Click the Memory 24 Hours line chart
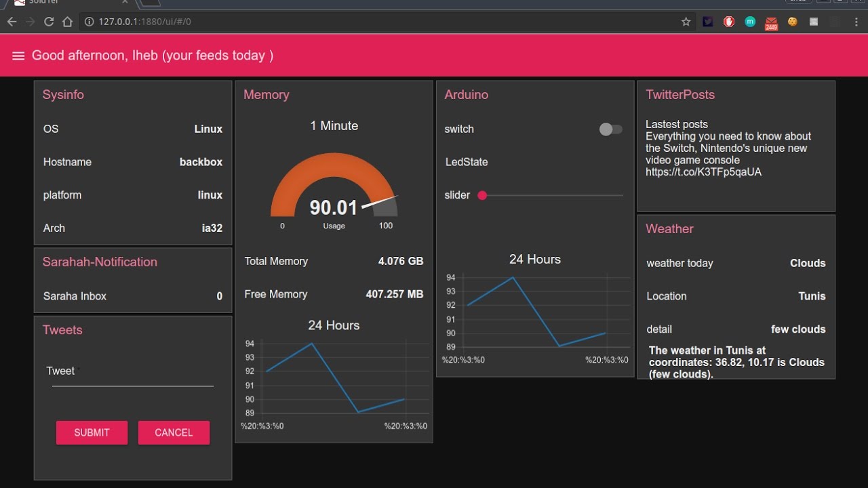Screen dimensions: 868x488 click(334, 384)
